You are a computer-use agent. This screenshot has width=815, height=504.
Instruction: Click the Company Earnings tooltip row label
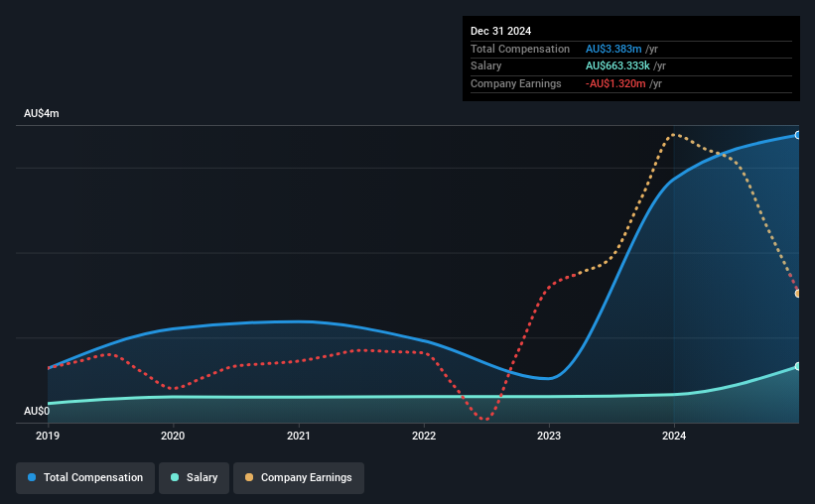pyautogui.click(x=515, y=83)
